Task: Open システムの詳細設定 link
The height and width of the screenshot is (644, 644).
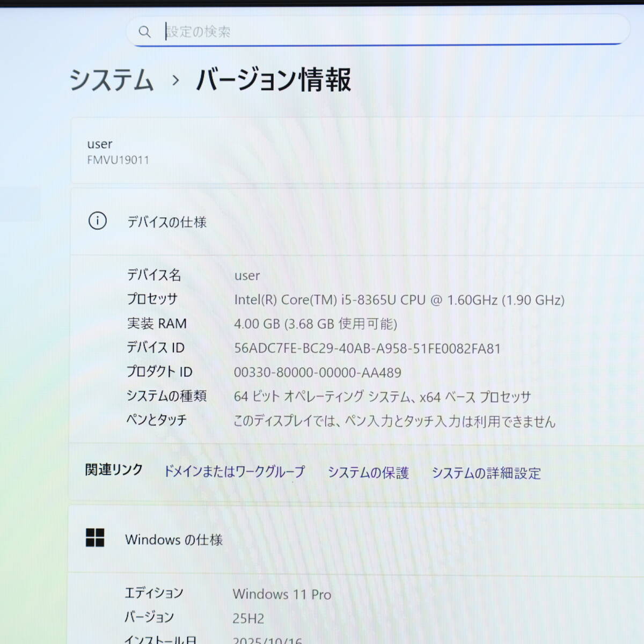Action: point(486,473)
